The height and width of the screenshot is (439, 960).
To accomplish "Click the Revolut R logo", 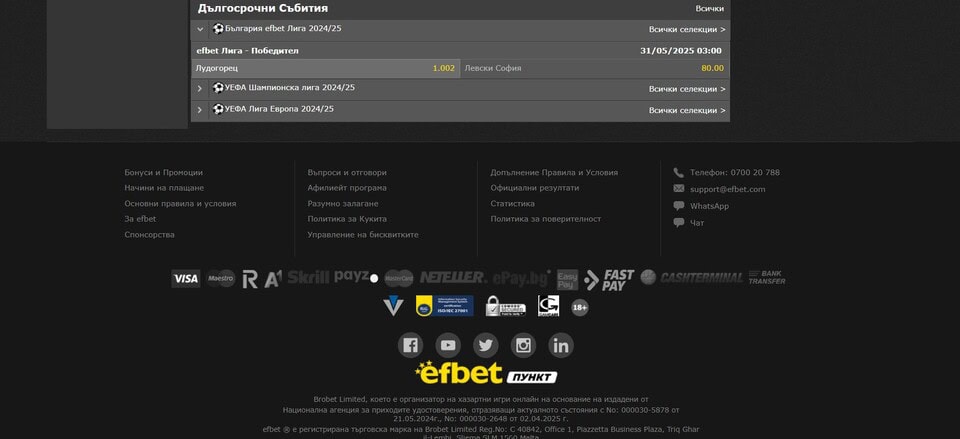I will tap(250, 279).
